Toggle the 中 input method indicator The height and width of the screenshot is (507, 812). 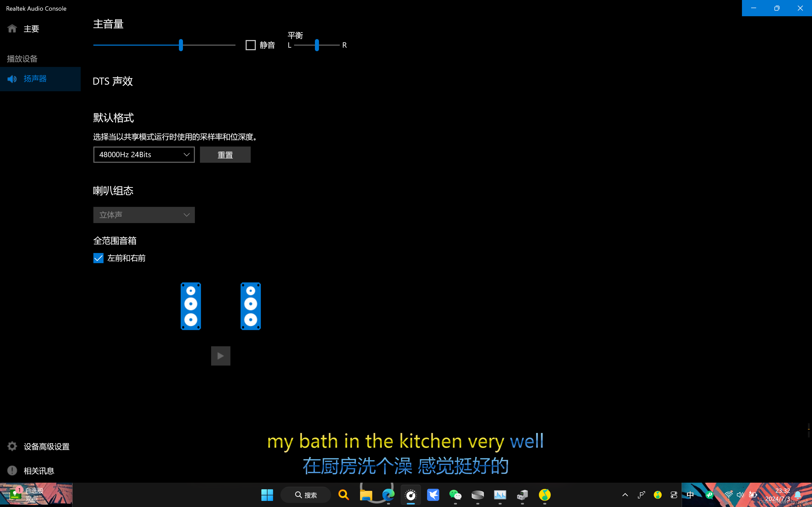pos(690,495)
